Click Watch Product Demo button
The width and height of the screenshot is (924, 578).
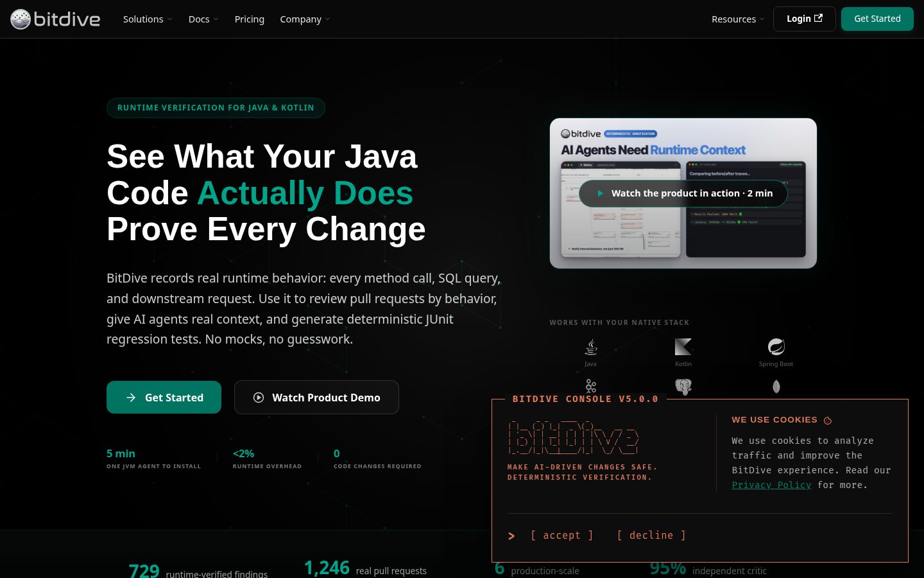[316, 398]
